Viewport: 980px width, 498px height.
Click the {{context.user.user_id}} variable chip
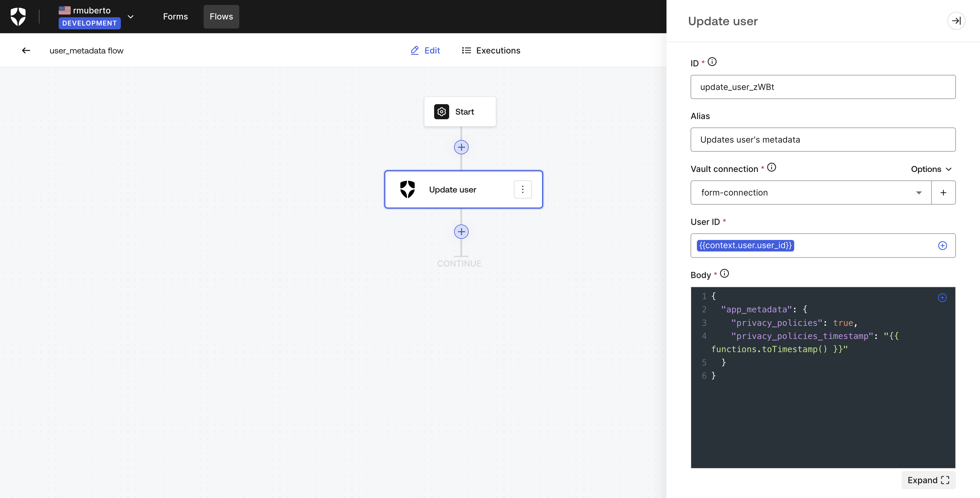[x=745, y=246]
